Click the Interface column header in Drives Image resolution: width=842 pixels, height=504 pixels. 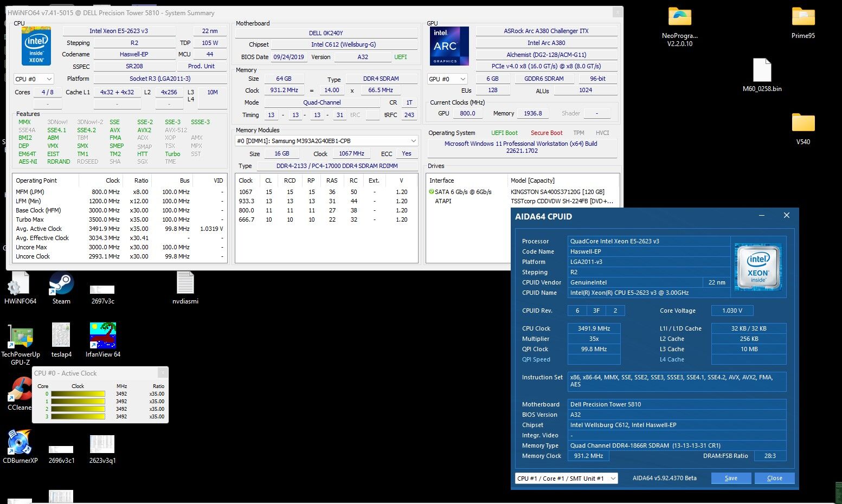click(x=467, y=180)
